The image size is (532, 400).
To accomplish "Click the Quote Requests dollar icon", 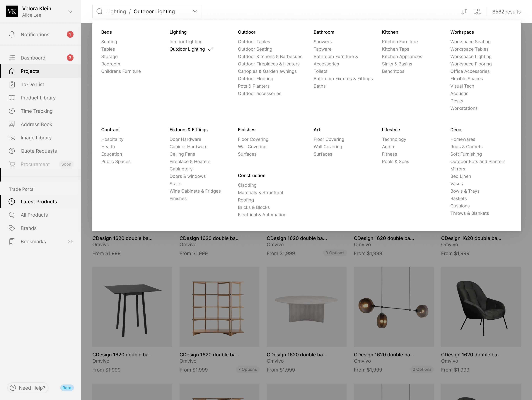I will [12, 151].
